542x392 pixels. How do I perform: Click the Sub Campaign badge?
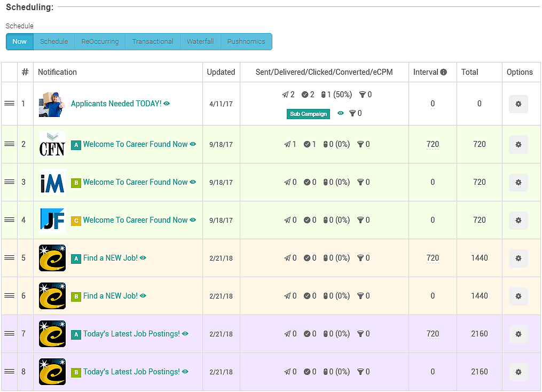point(308,114)
